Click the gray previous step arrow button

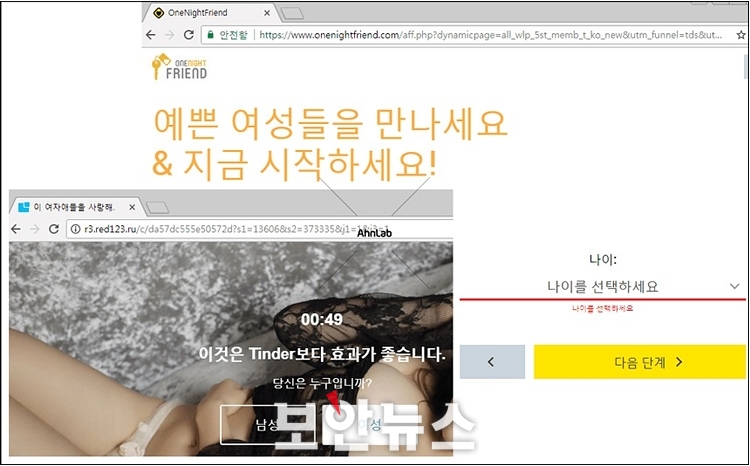(492, 362)
